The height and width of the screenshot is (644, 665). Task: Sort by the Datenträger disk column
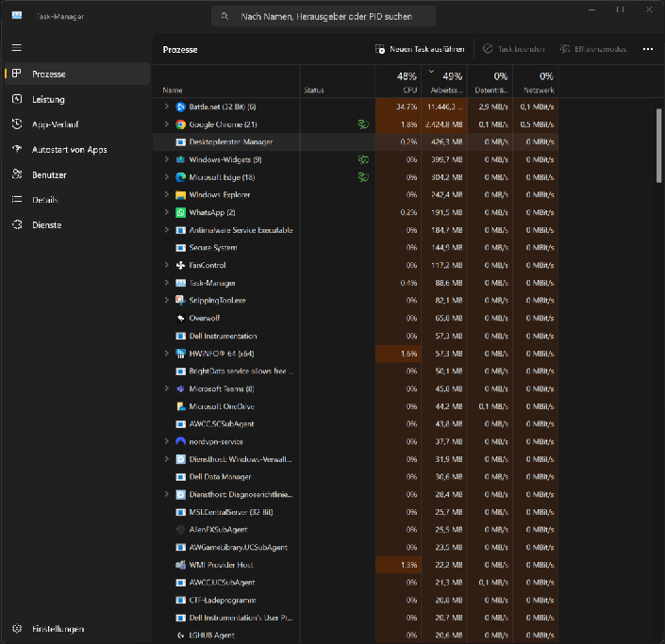(490, 82)
